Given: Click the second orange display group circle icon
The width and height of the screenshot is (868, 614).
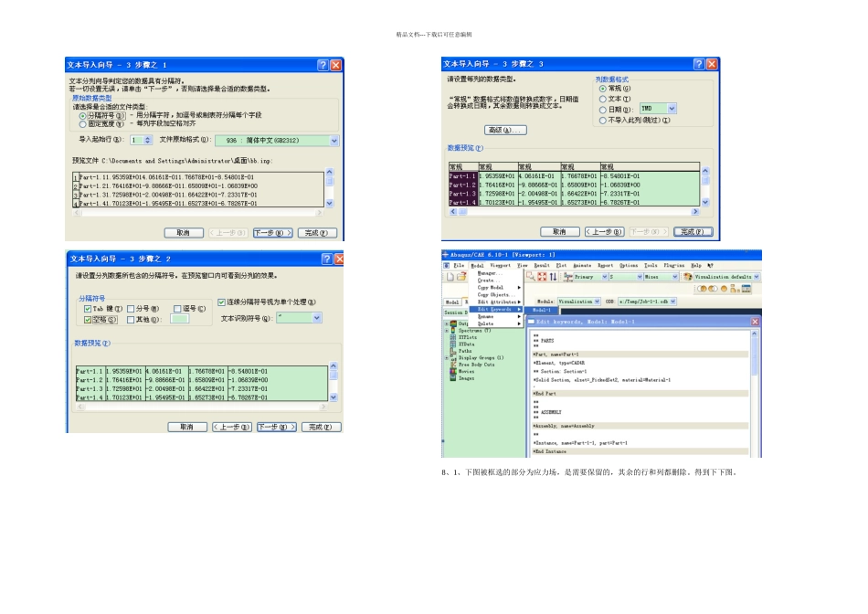Looking at the screenshot, I should (x=713, y=289).
